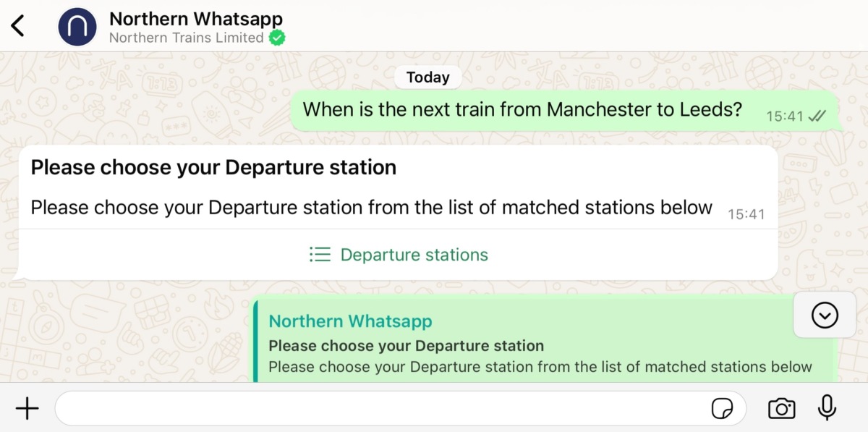Tap the green verified badge
Screen dimensions: 868x432
click(x=277, y=38)
